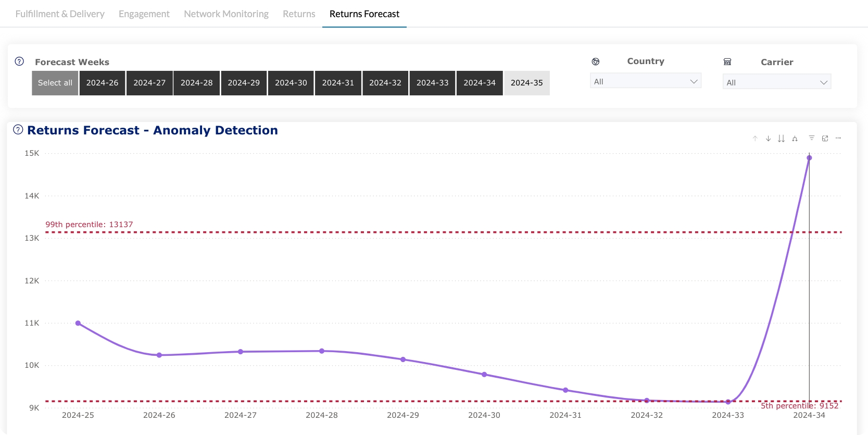Switch to the Returns tab
The image size is (868, 435).
(299, 14)
